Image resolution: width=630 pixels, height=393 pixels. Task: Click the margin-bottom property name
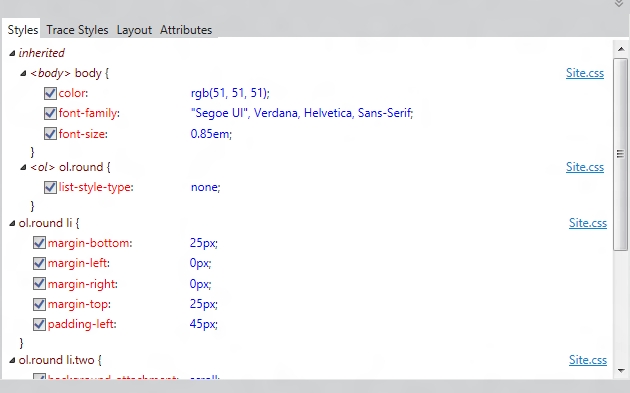90,243
